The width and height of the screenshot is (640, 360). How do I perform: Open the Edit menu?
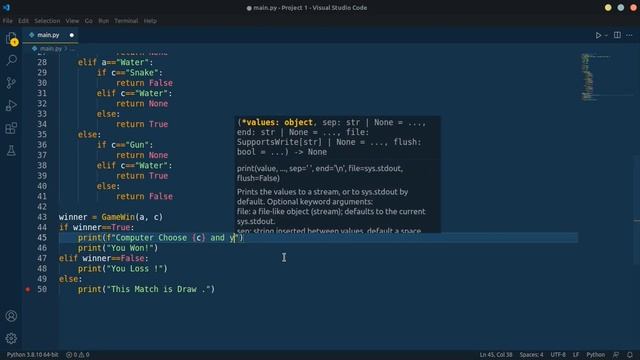click(23, 21)
